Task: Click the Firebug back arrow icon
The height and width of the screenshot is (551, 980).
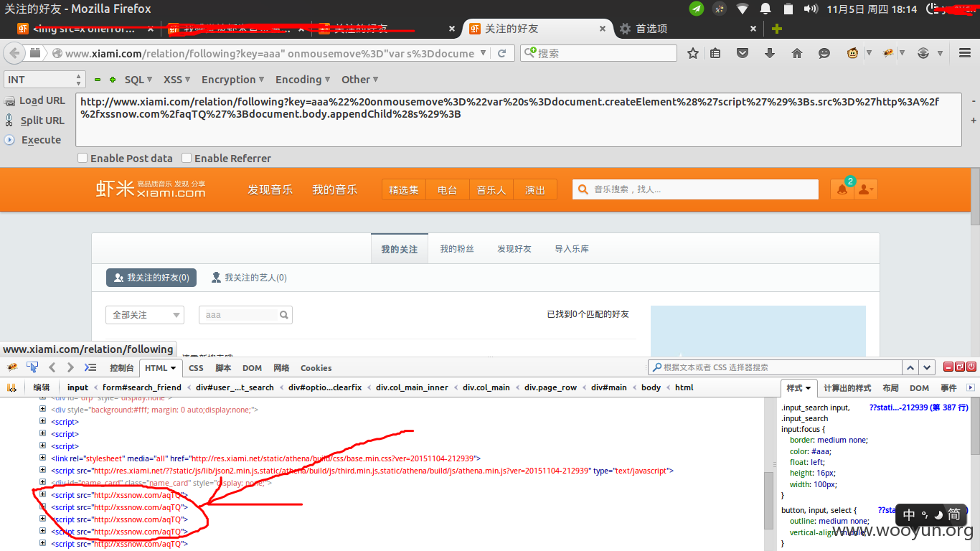Action: coord(52,367)
